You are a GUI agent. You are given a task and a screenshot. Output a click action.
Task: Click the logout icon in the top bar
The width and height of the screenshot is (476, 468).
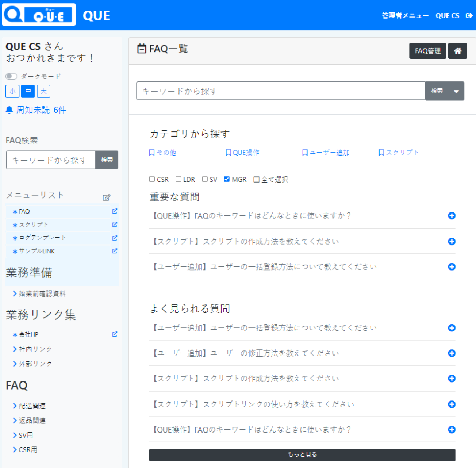(x=469, y=15)
